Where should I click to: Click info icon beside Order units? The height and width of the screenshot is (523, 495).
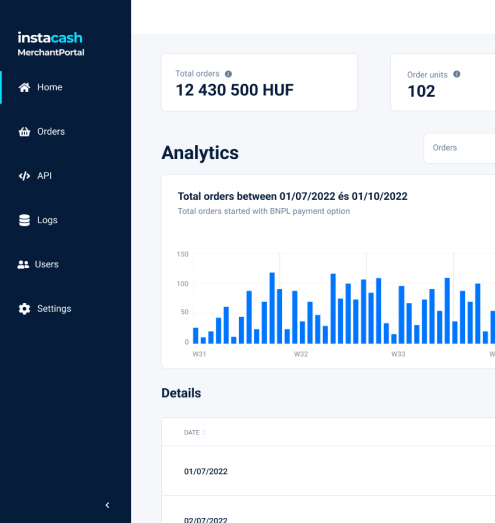[457, 74]
